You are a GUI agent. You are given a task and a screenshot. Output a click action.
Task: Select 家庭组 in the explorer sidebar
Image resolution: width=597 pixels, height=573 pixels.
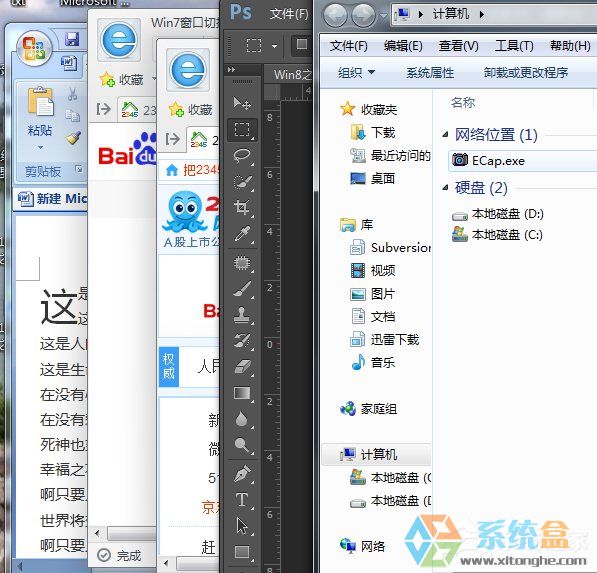pyautogui.click(x=369, y=409)
